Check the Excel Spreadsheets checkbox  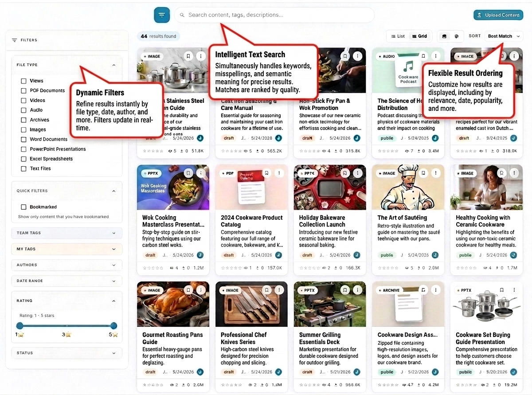(24, 159)
